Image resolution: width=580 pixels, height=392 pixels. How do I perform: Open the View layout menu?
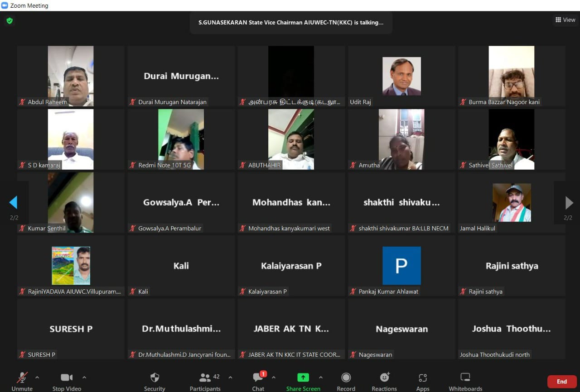click(x=565, y=20)
